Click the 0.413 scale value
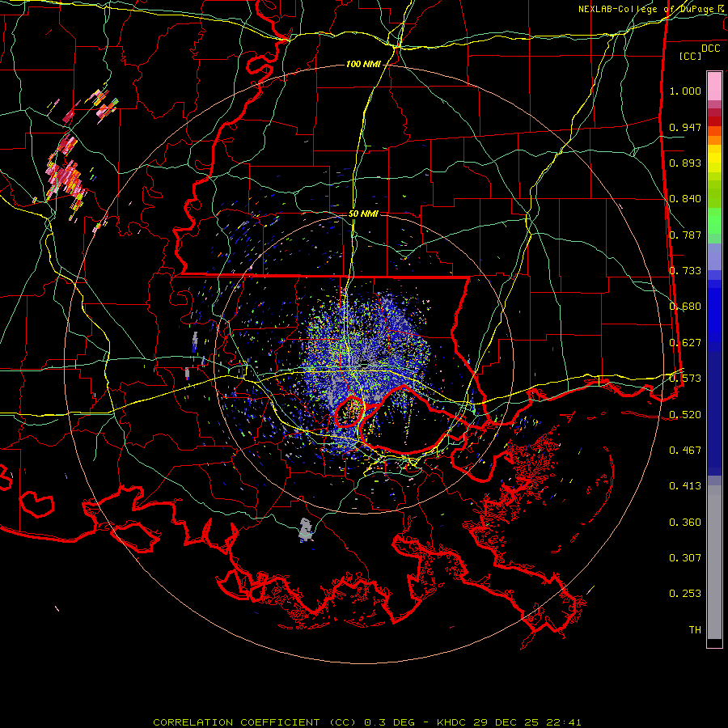The image size is (728, 728). click(685, 486)
